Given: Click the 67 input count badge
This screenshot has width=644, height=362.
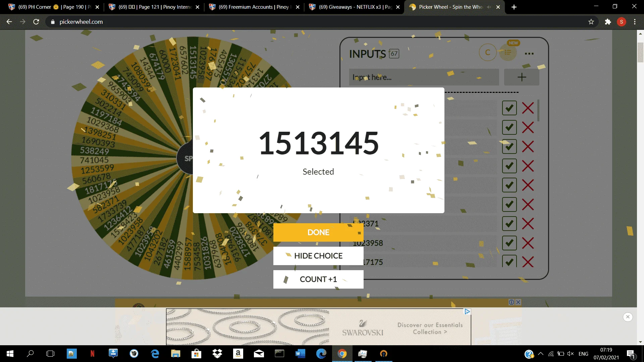Looking at the screenshot, I should [394, 54].
